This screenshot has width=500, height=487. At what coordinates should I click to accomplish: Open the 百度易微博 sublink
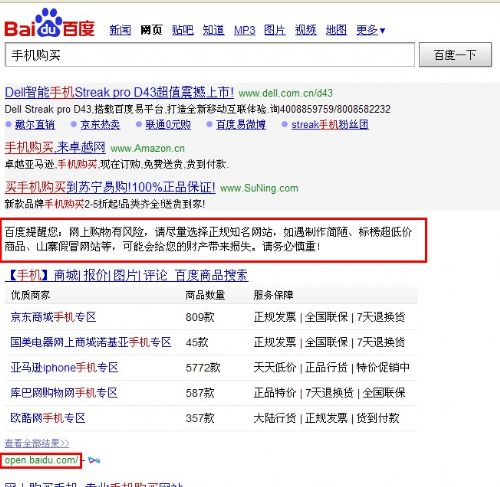coord(241,125)
